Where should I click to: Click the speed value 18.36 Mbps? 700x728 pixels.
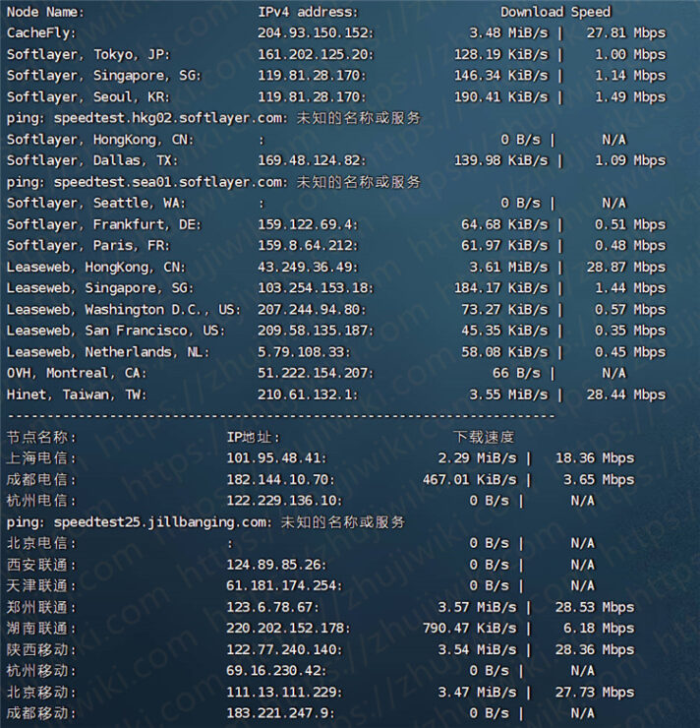(x=595, y=458)
